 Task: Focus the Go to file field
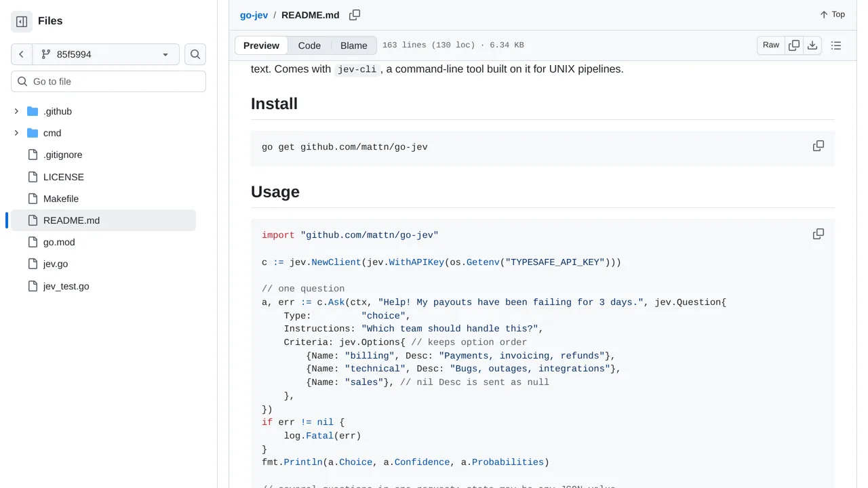tap(108, 81)
